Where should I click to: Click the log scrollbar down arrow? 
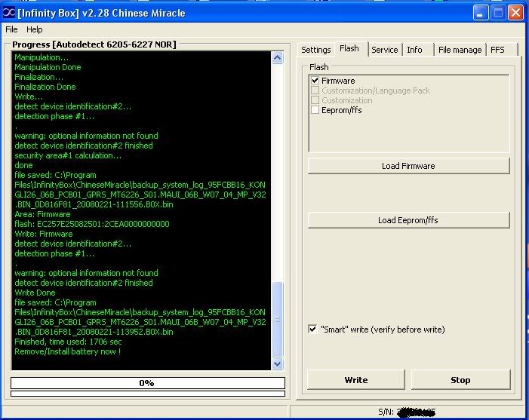click(277, 363)
